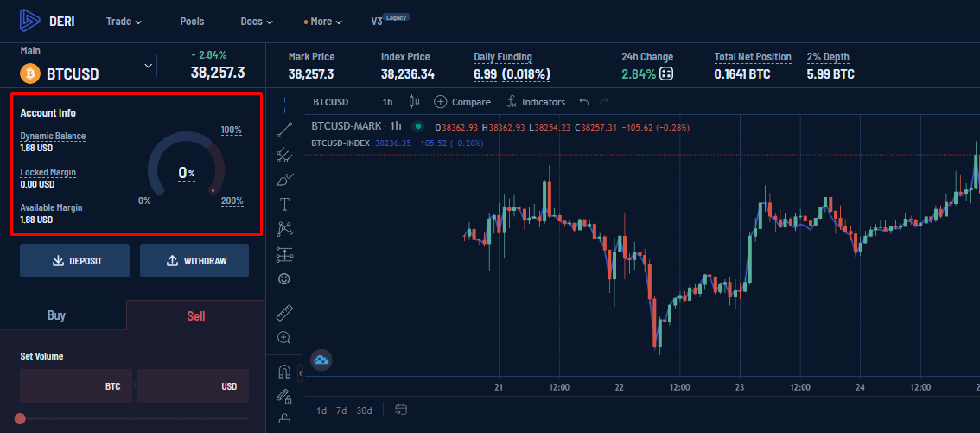
Task: Open the More dropdown in navigation
Action: pyautogui.click(x=322, y=22)
